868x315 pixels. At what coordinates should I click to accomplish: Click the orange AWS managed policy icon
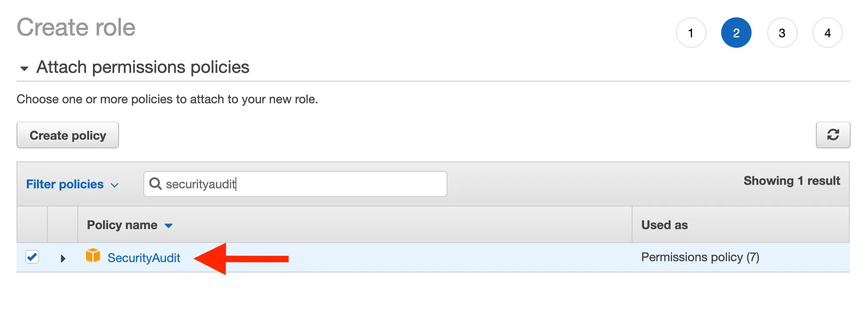93,256
